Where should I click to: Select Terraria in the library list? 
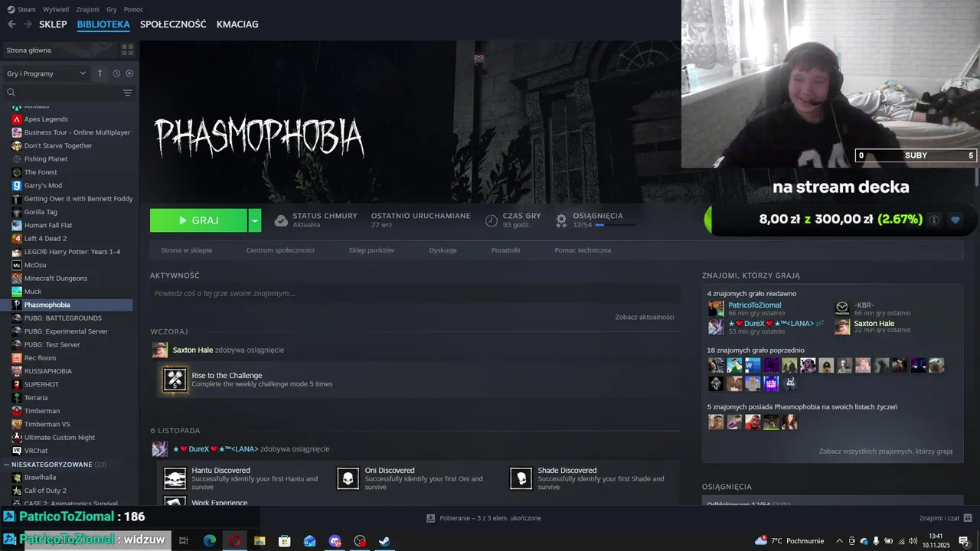tap(36, 398)
